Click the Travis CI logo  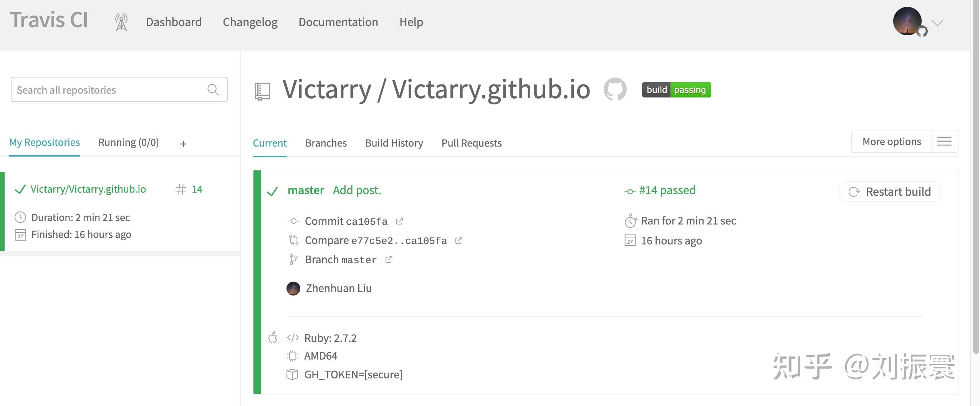(x=49, y=20)
